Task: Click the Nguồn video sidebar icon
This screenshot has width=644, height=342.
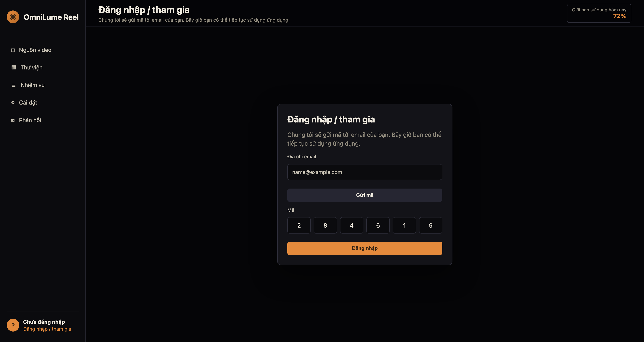Action: click(13, 50)
